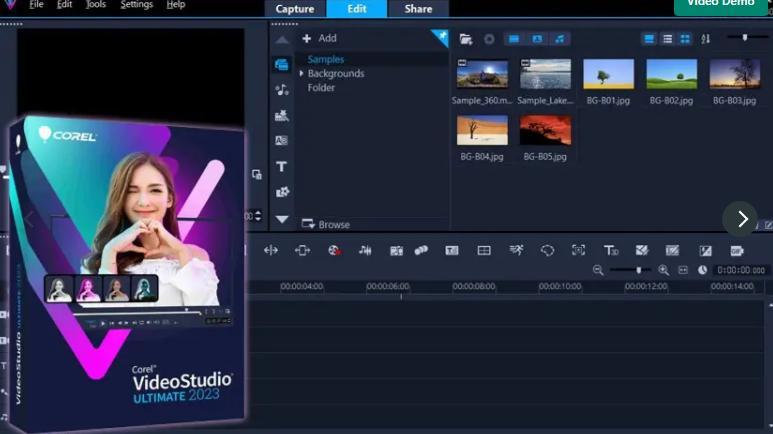Click the down arrow under library categories

pyautogui.click(x=282, y=219)
